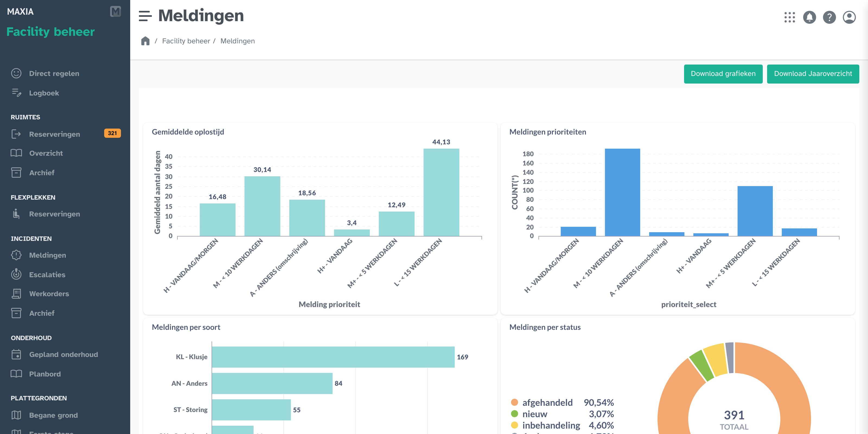Click the Ruimtes Archief box icon
Viewport: 868px width, 434px height.
16,173
